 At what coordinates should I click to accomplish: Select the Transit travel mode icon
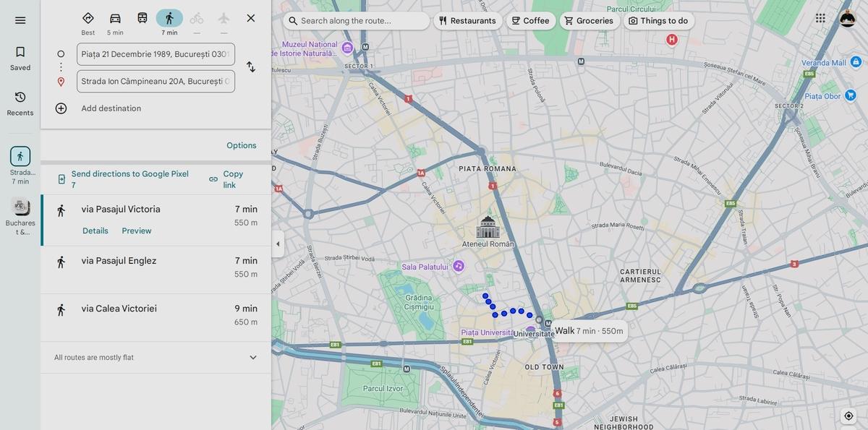(x=142, y=19)
